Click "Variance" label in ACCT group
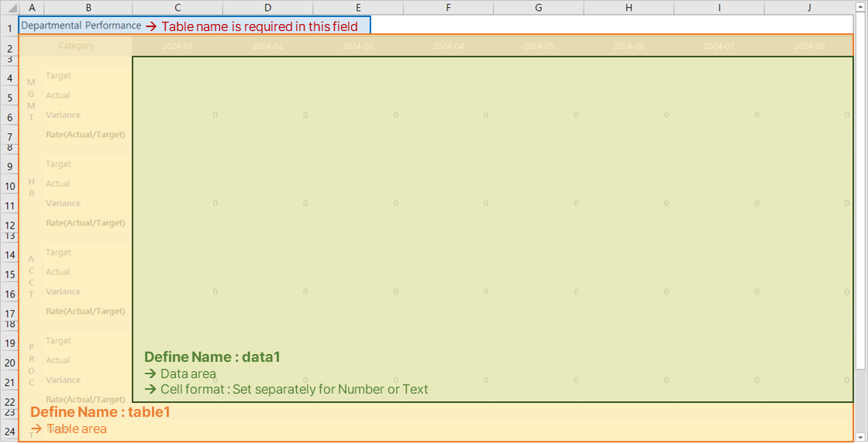 [63, 291]
